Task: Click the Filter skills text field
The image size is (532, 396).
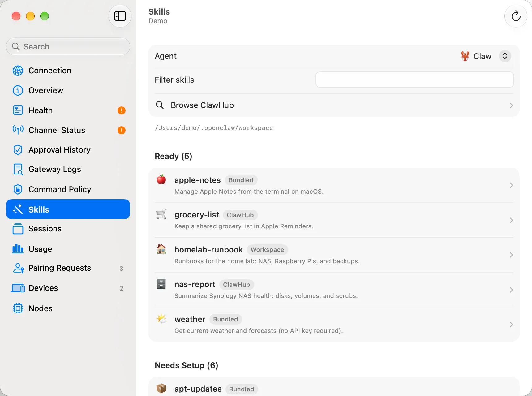Action: [414, 80]
